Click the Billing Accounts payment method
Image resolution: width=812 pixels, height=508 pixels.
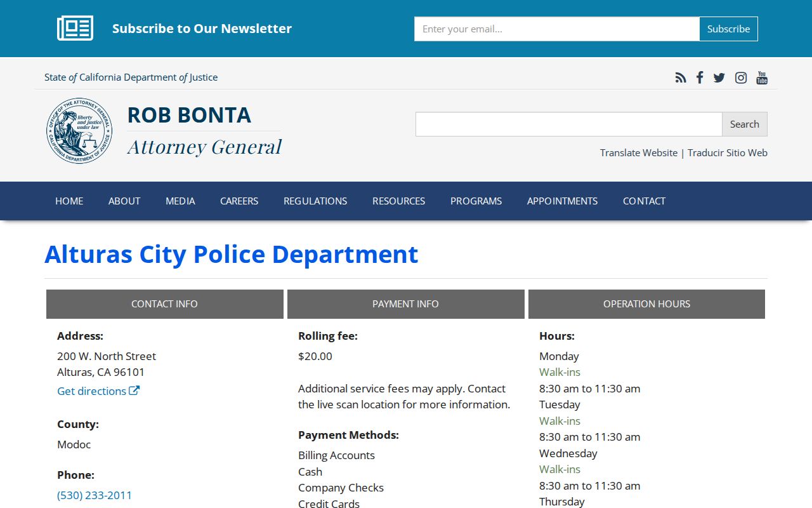tap(337, 455)
